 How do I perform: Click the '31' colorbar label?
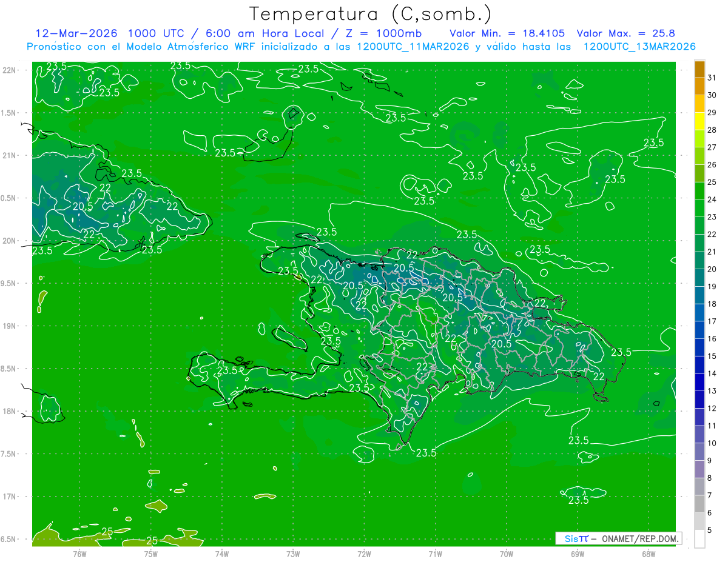tap(712, 78)
